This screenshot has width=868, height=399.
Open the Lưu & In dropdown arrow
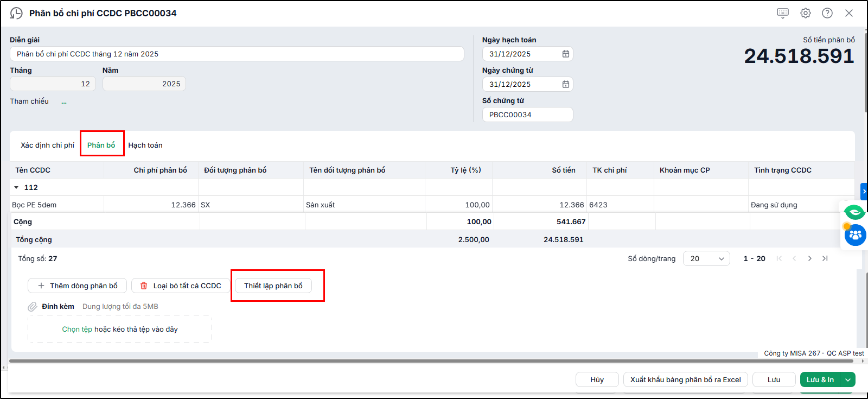(848, 379)
